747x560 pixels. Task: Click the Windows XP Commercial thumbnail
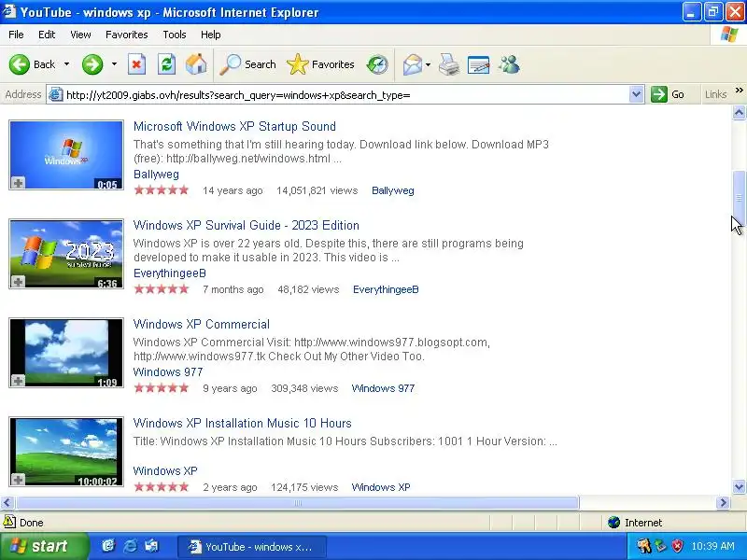66,353
